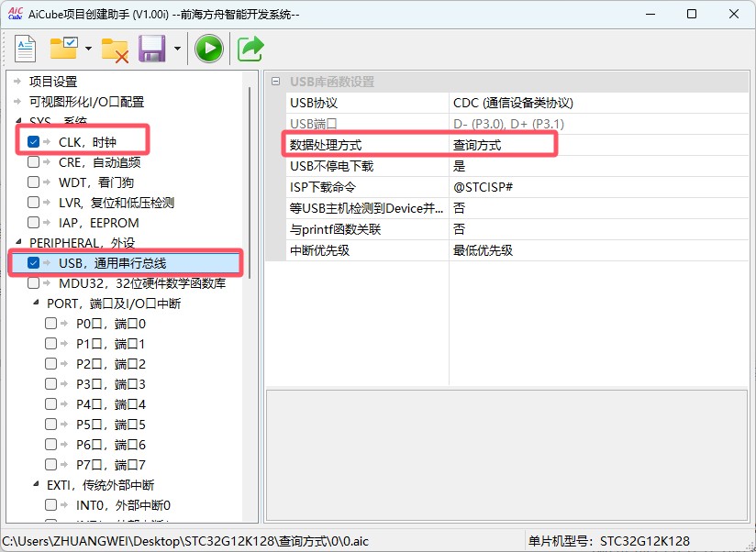Click the new project document icon
Viewport: 756px width, 552px height.
click(25, 49)
